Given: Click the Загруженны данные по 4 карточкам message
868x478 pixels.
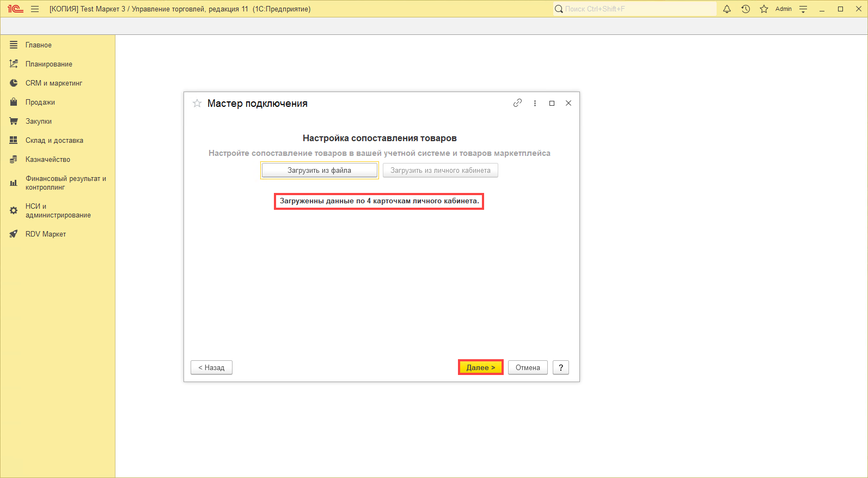Looking at the screenshot, I should pyautogui.click(x=379, y=201).
